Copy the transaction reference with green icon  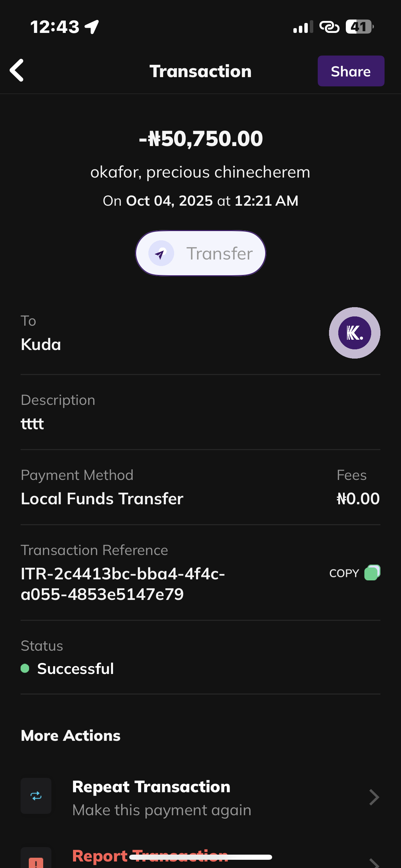(x=372, y=572)
